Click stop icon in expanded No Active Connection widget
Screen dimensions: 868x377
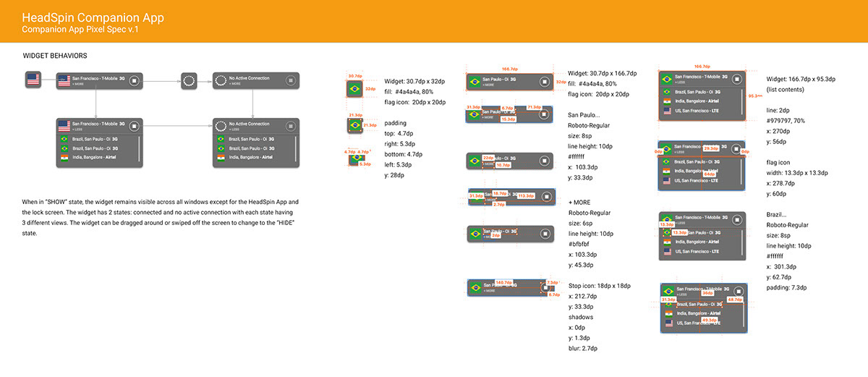click(290, 126)
